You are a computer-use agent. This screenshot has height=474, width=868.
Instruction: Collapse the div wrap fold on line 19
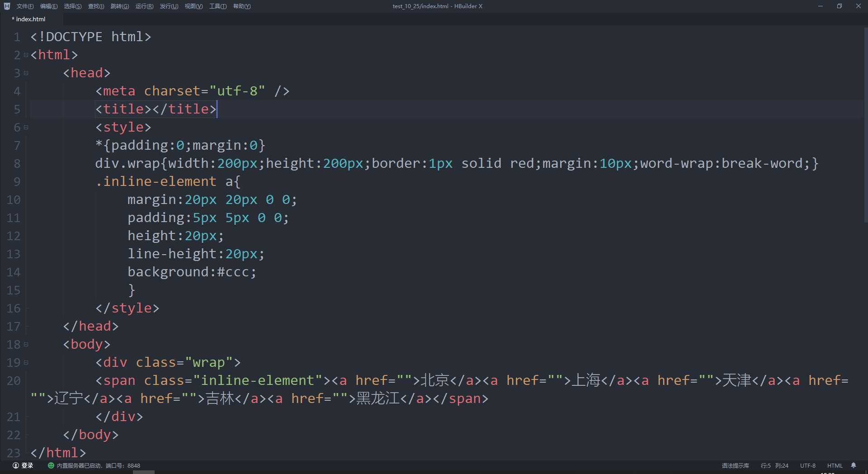[x=26, y=362]
